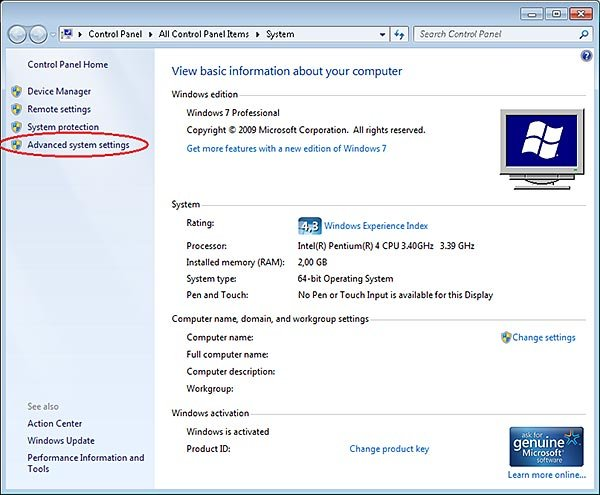Image resolution: width=600 pixels, height=495 pixels.
Task: Click the 2,00 GB memory value
Action: [x=312, y=262]
